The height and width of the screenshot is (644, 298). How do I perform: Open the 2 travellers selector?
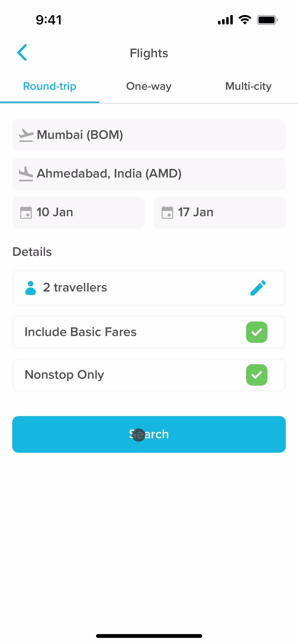(149, 288)
